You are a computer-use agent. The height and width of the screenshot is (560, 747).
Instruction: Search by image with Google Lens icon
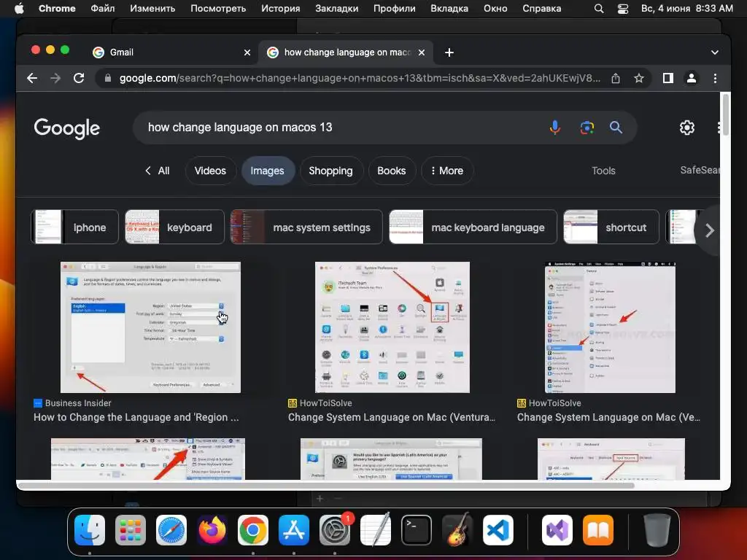pyautogui.click(x=587, y=128)
